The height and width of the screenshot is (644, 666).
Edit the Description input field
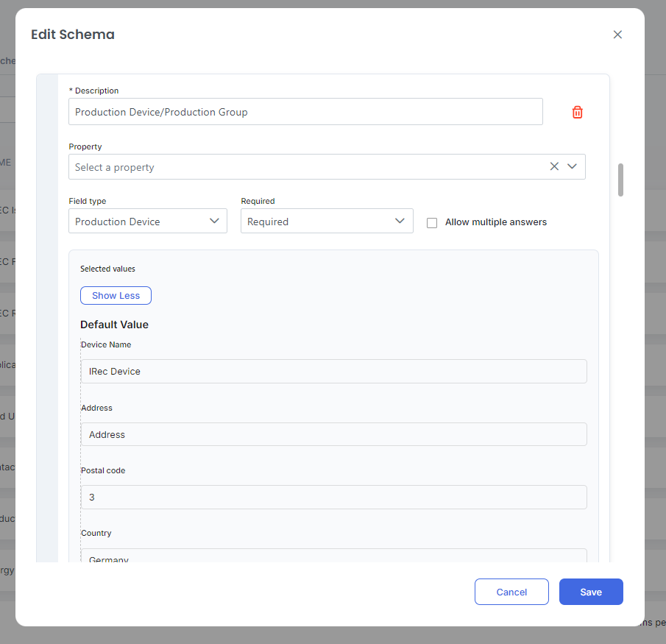305,112
